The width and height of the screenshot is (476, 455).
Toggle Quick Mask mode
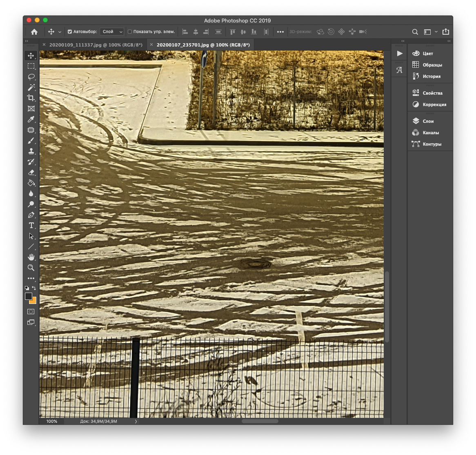coord(31,311)
